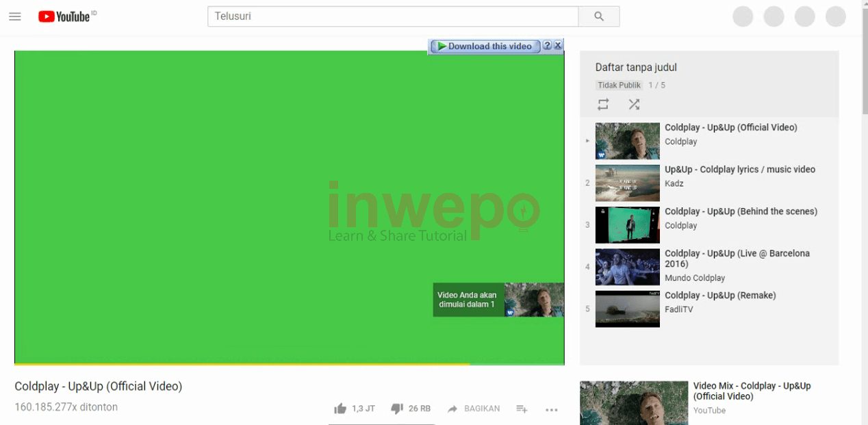This screenshot has width=868, height=425.
Task: Click the video player area
Action: point(289,207)
